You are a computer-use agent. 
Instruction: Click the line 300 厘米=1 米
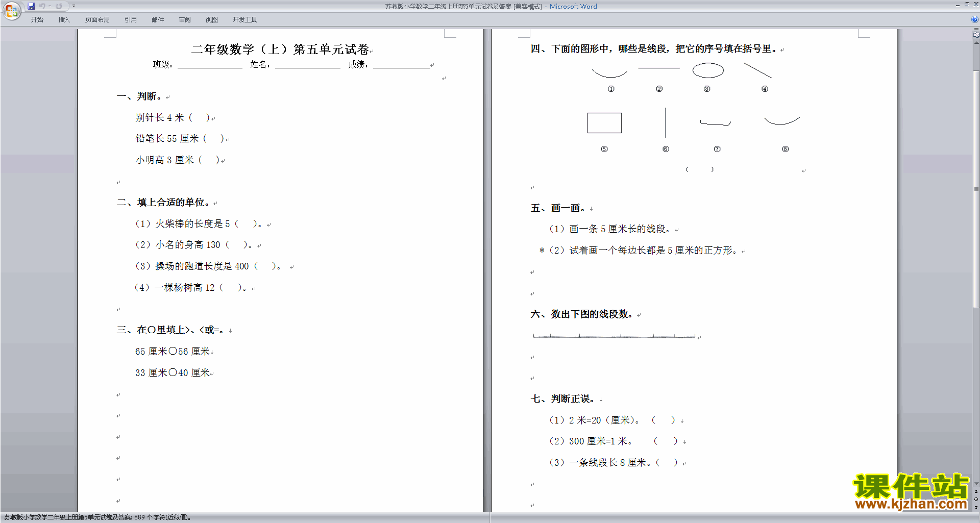[x=614, y=441]
